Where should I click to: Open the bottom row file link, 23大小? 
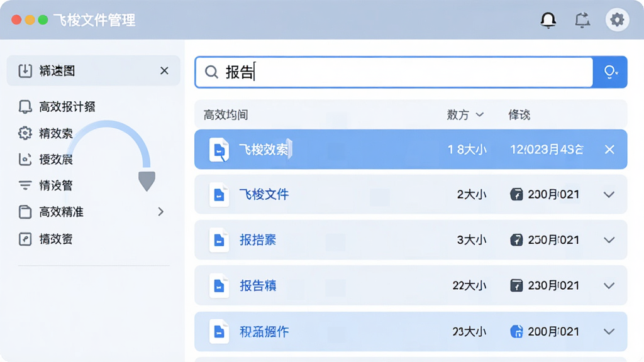pyautogui.click(x=264, y=331)
